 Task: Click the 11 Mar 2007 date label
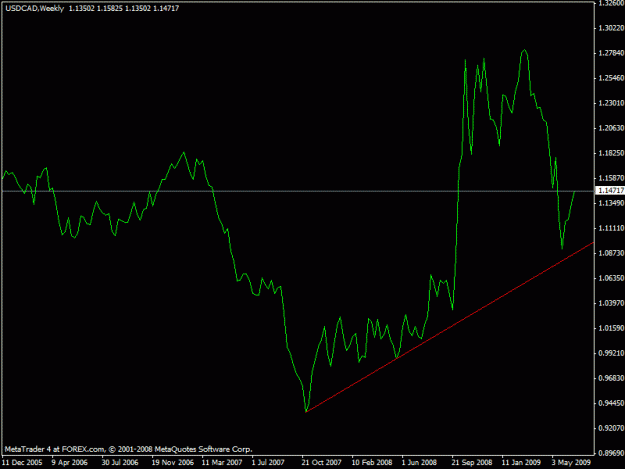pos(222,463)
